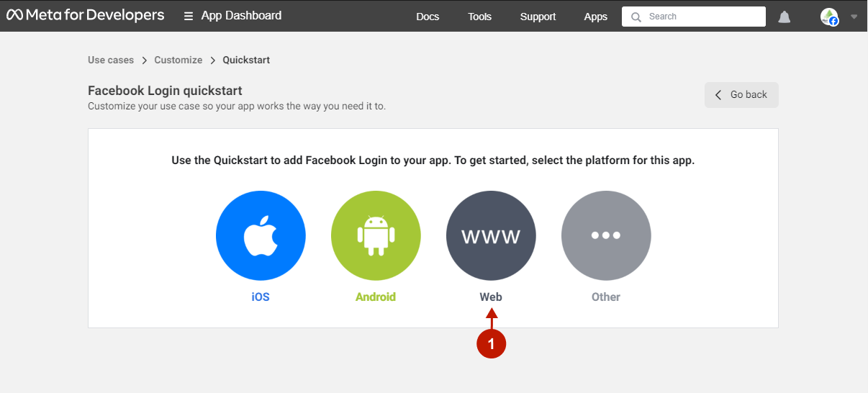868x393 pixels.
Task: Open the Apps menu
Action: [596, 17]
